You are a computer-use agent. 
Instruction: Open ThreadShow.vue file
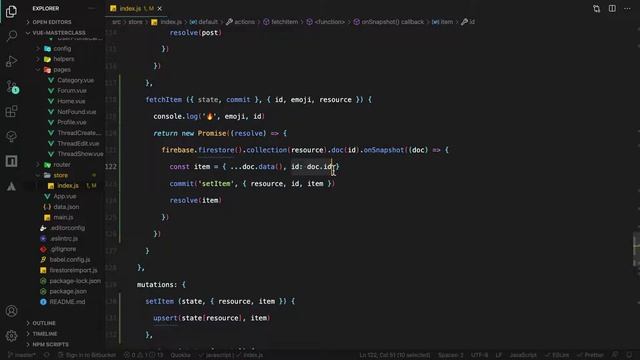pyautogui.click(x=80, y=154)
